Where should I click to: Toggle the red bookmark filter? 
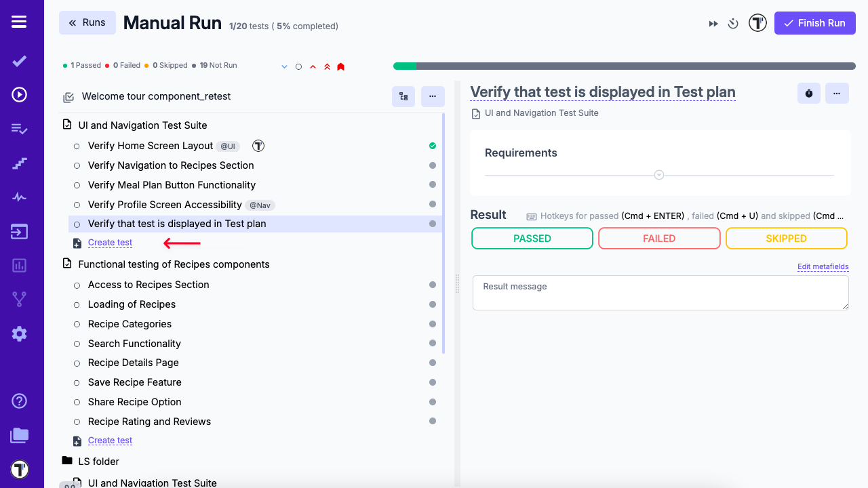click(340, 66)
